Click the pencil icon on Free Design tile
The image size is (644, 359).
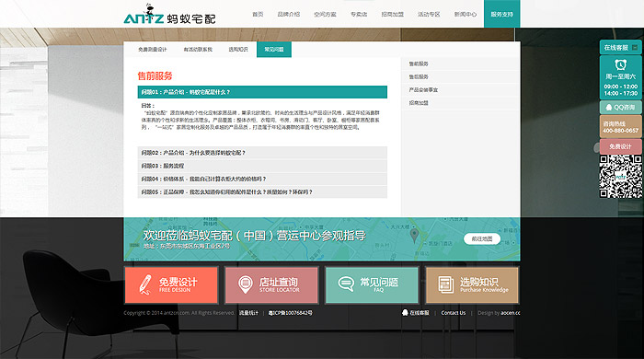point(145,284)
